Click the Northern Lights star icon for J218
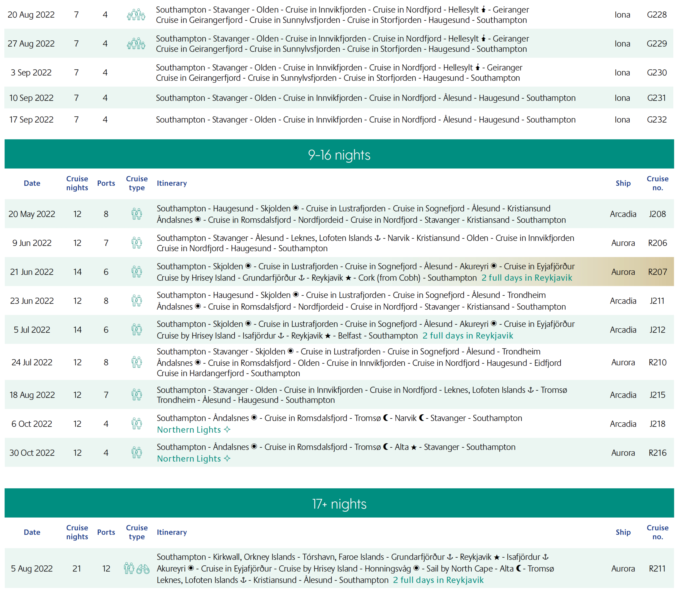The height and width of the screenshot is (616, 679). pyautogui.click(x=227, y=430)
